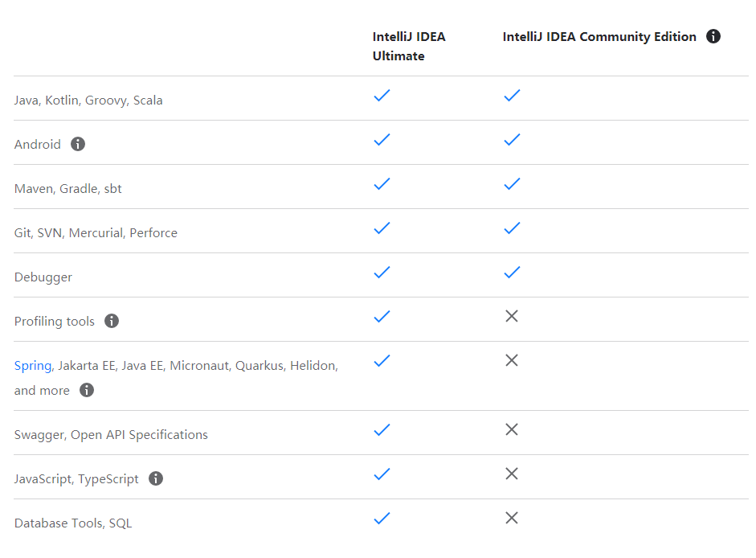Open the Spring link
756x558 pixels.
coord(33,366)
